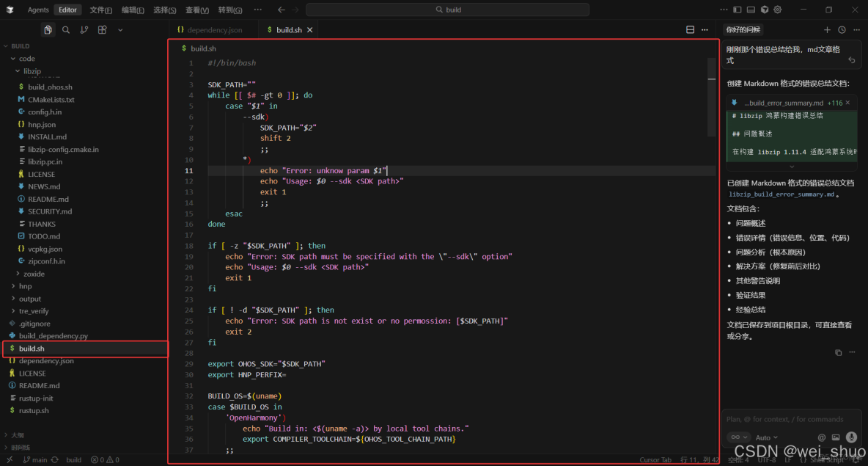Select the Explorer icon in the sidebar
The width and height of the screenshot is (868, 466).
[x=48, y=29]
